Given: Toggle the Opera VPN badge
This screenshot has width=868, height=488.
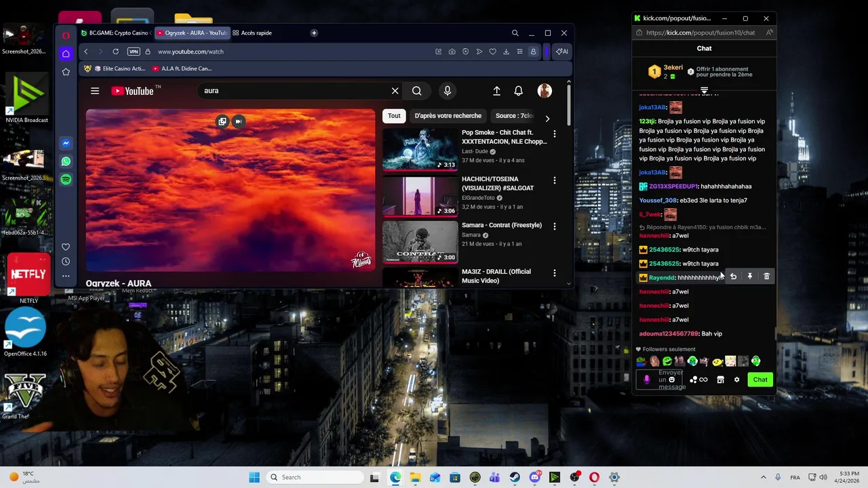Looking at the screenshot, I should (134, 52).
